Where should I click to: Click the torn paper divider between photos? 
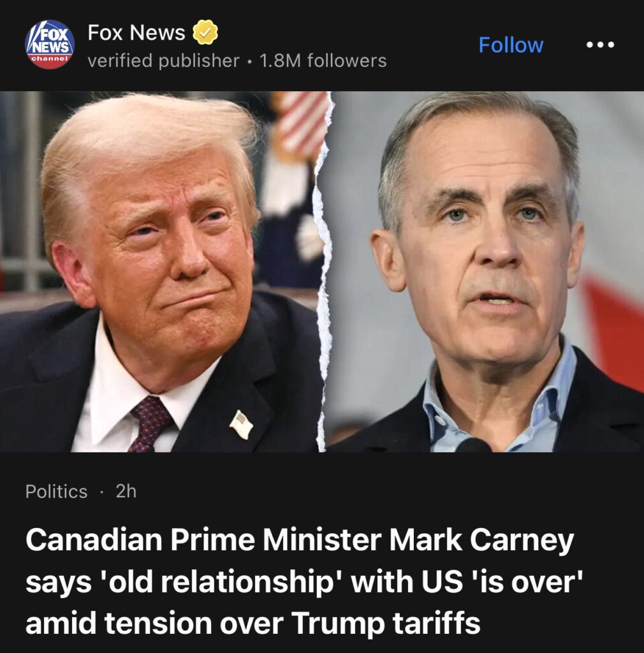(324, 272)
